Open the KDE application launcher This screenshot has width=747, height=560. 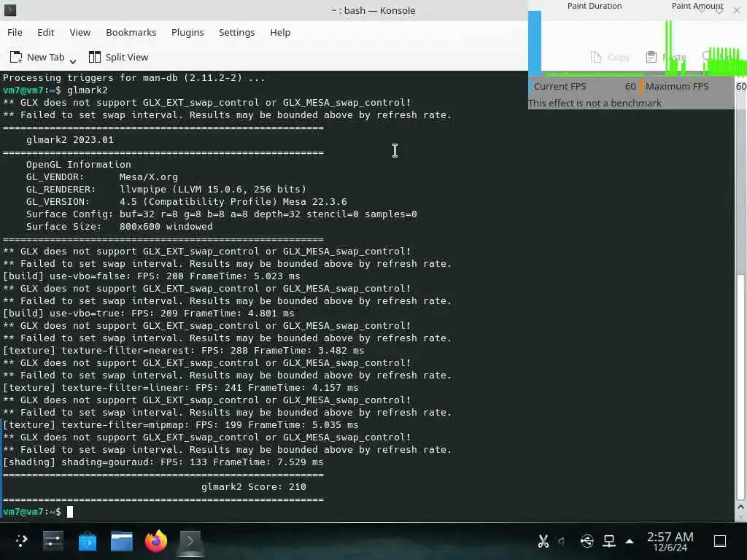22,540
